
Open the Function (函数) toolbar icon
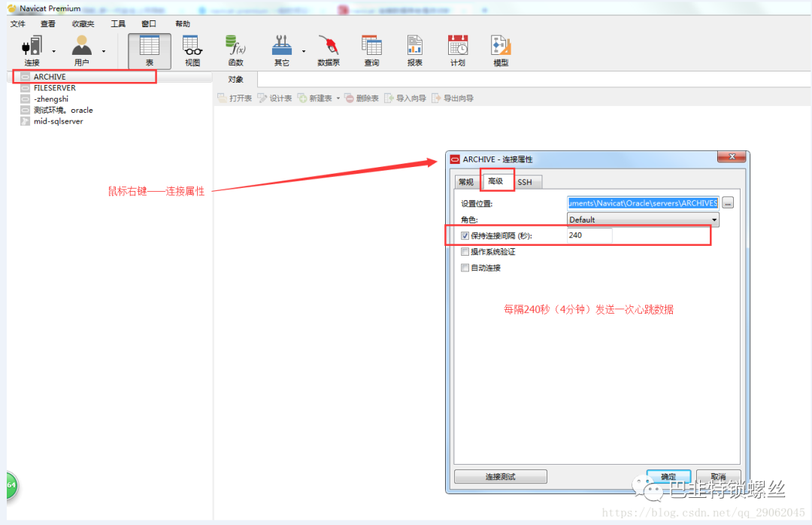pos(235,51)
